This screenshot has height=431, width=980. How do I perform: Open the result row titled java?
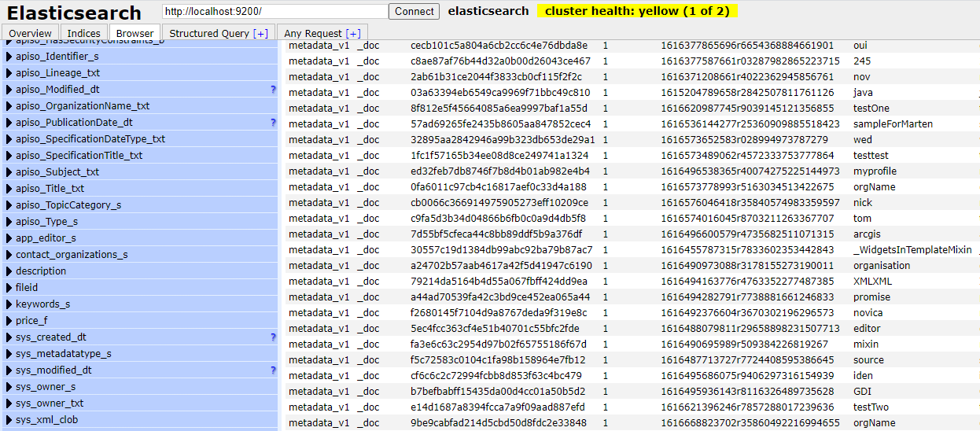[632, 93]
